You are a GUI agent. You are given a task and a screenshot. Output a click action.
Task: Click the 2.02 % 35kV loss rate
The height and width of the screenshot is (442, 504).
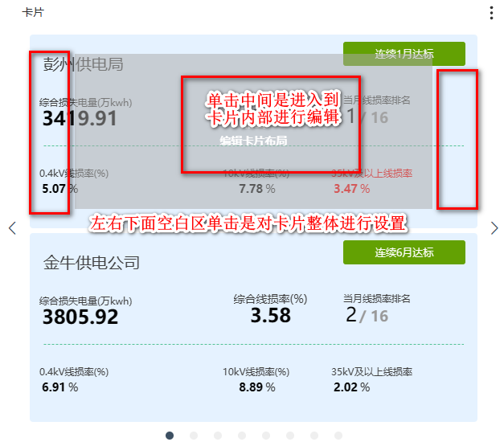[x=351, y=387]
